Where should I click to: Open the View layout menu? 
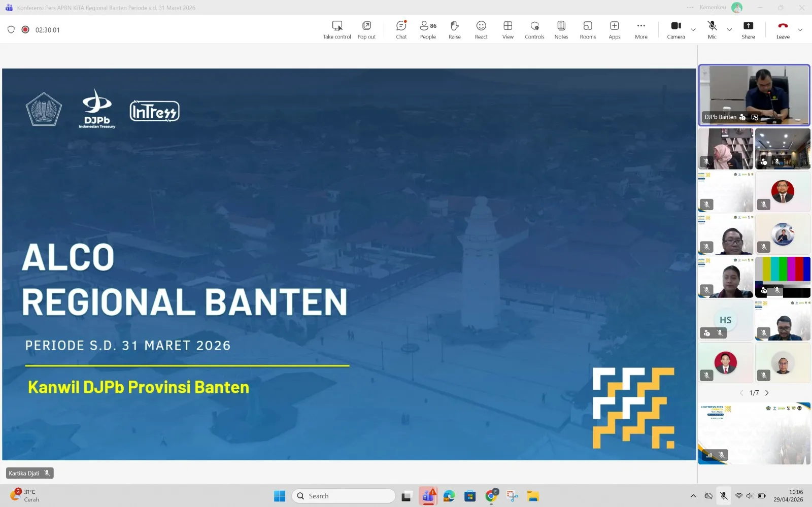tap(507, 29)
